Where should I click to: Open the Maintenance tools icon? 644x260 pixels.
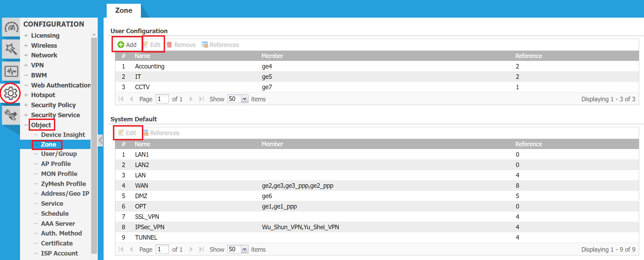11,115
